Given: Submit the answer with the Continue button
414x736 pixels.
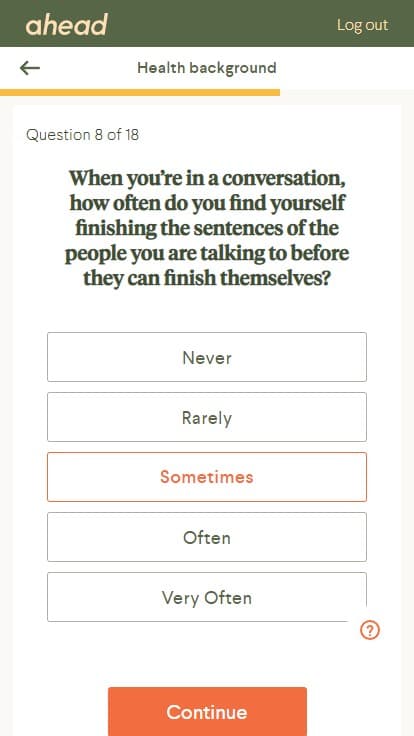Looking at the screenshot, I should pyautogui.click(x=207, y=712).
